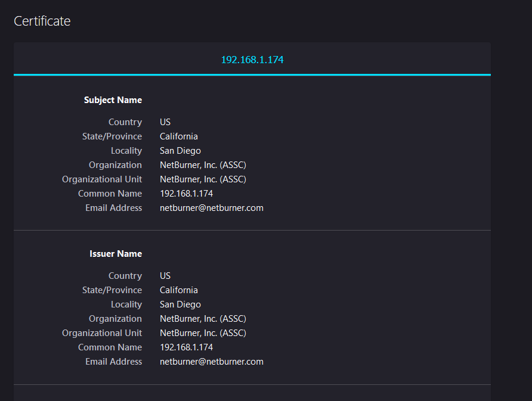Select Subject Name Common Name value 192.168.1.174
Screen dimensions: 532x401
click(x=186, y=194)
